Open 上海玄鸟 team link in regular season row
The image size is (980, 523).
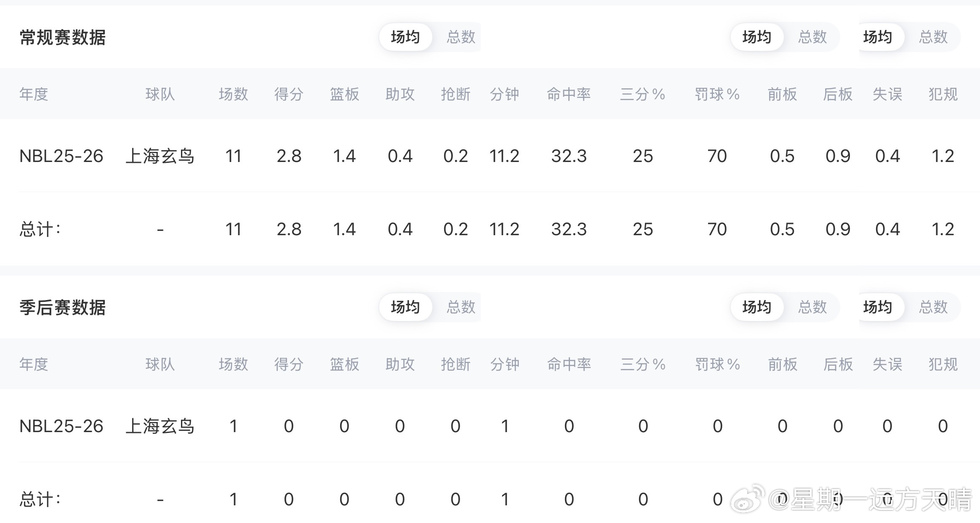(160, 156)
